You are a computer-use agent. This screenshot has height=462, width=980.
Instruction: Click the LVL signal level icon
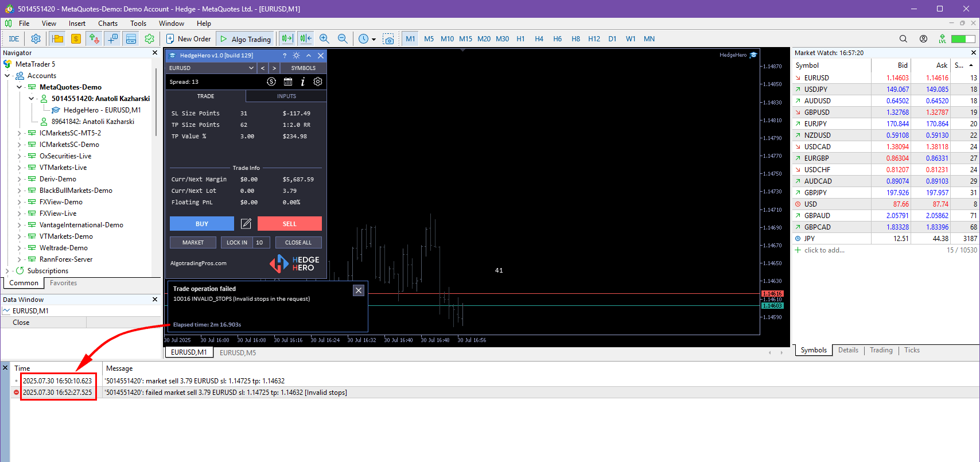point(942,39)
